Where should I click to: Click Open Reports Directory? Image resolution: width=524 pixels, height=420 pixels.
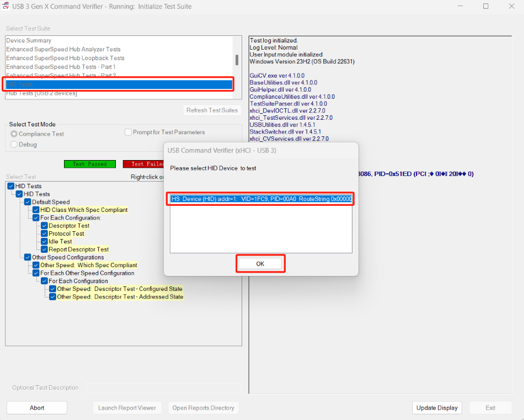click(203, 408)
